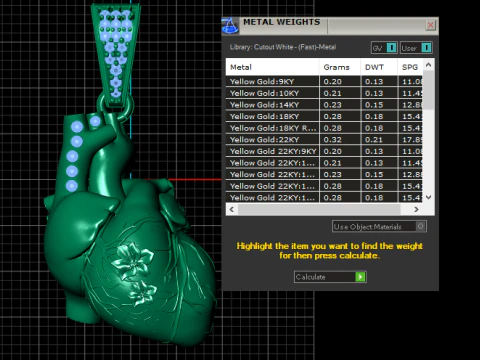Select the Yellow Gold:18KY R... row

tap(324, 128)
